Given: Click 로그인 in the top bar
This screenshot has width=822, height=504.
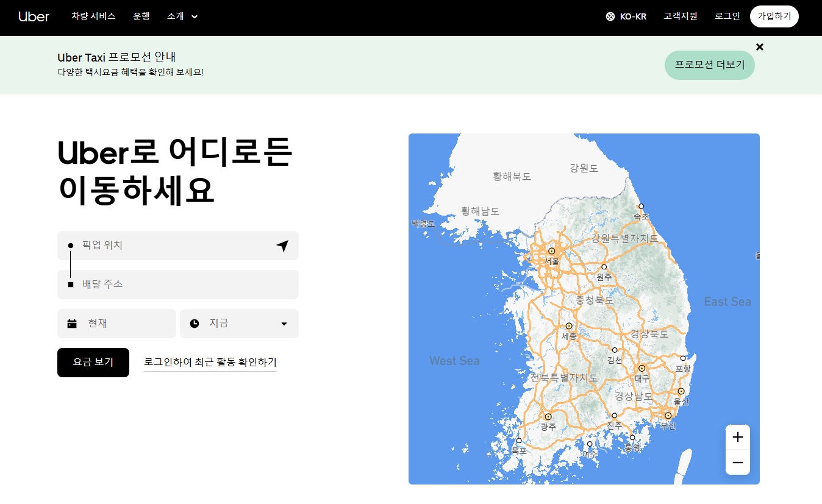Looking at the screenshot, I should (727, 16).
